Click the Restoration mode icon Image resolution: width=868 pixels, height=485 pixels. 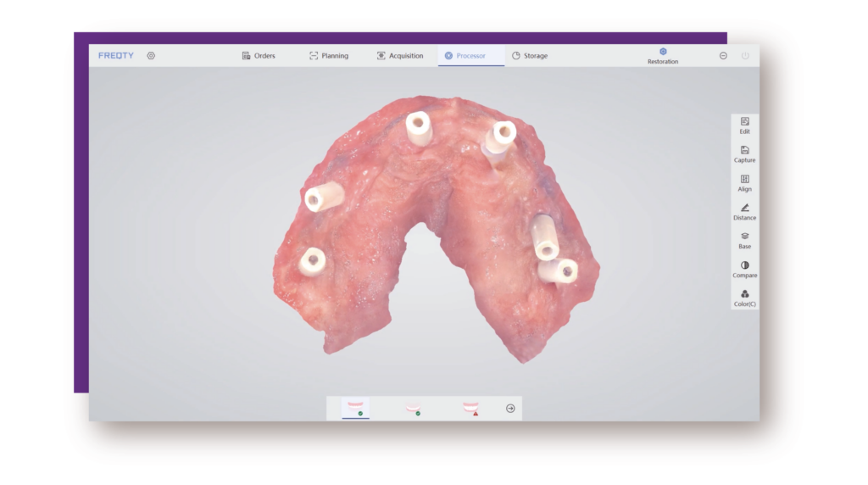point(663,56)
